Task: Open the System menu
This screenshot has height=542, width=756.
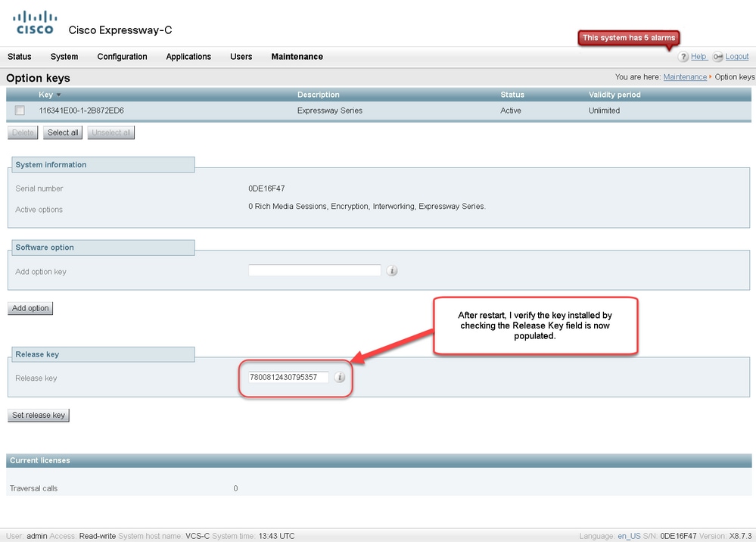Action: tap(64, 57)
